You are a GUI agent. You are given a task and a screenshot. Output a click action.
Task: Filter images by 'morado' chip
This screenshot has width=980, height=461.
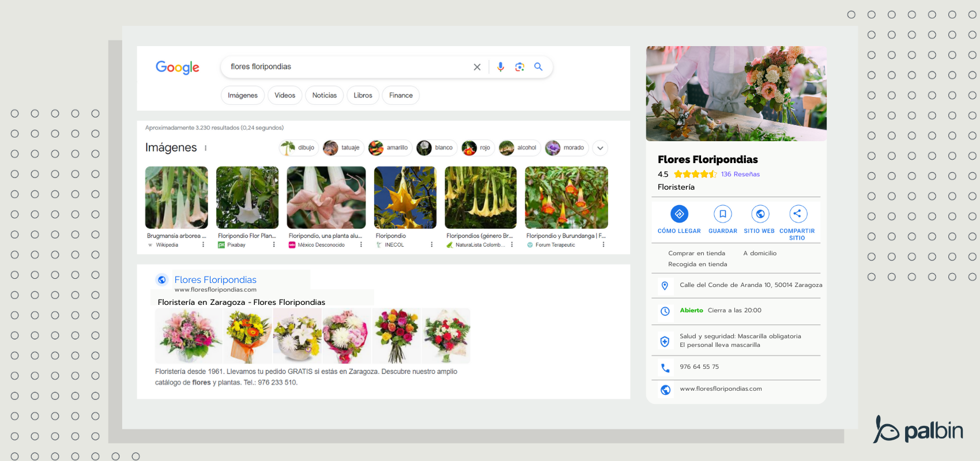[567, 148]
